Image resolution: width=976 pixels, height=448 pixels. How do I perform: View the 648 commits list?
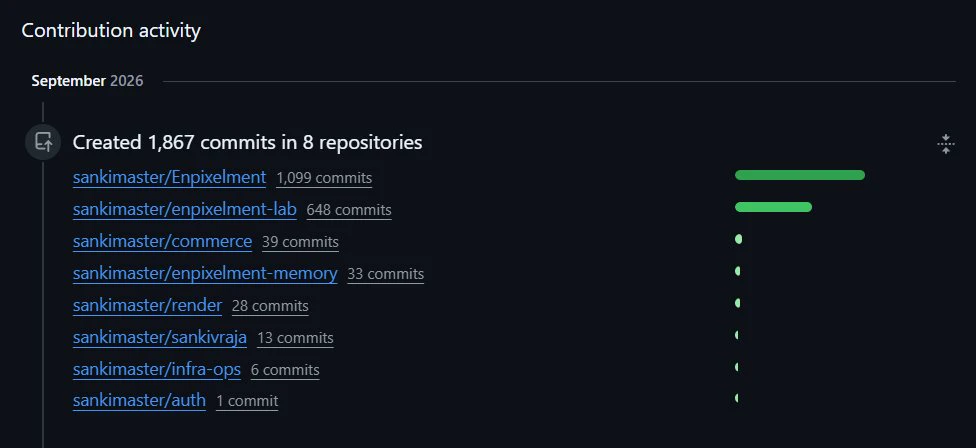[349, 210]
